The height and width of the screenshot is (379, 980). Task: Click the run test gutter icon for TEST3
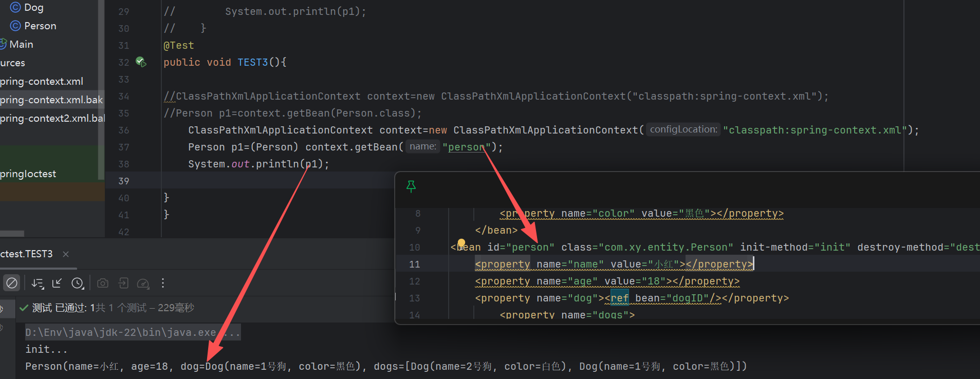coord(141,62)
